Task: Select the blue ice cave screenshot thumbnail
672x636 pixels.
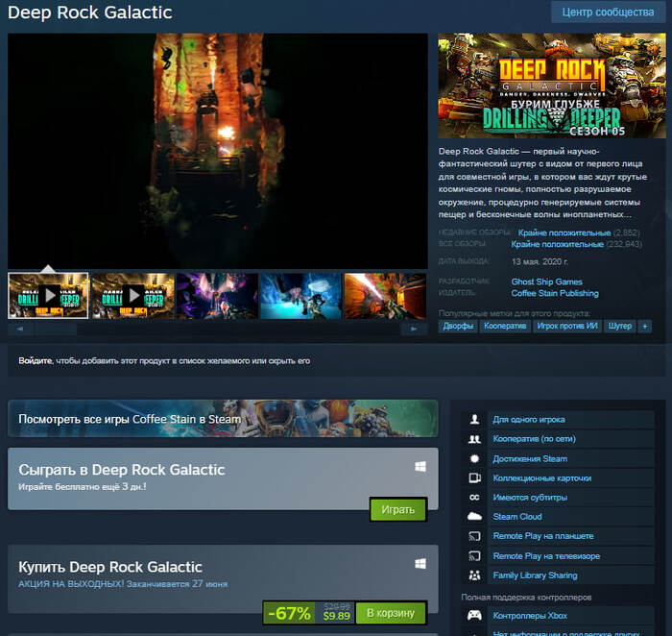Action: tap(301, 296)
